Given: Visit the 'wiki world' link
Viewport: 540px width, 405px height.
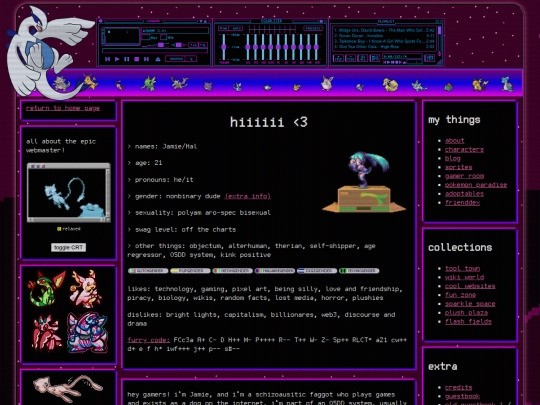Looking at the screenshot, I should (x=464, y=277).
